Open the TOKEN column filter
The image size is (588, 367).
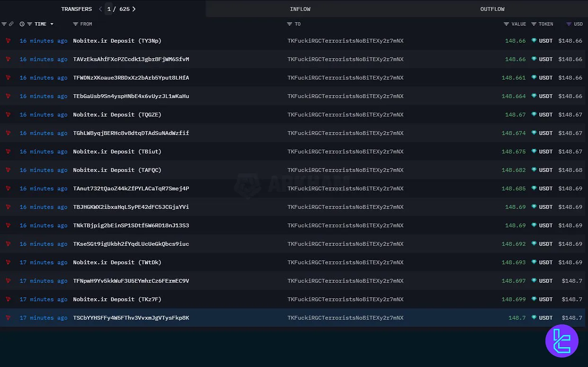(534, 24)
